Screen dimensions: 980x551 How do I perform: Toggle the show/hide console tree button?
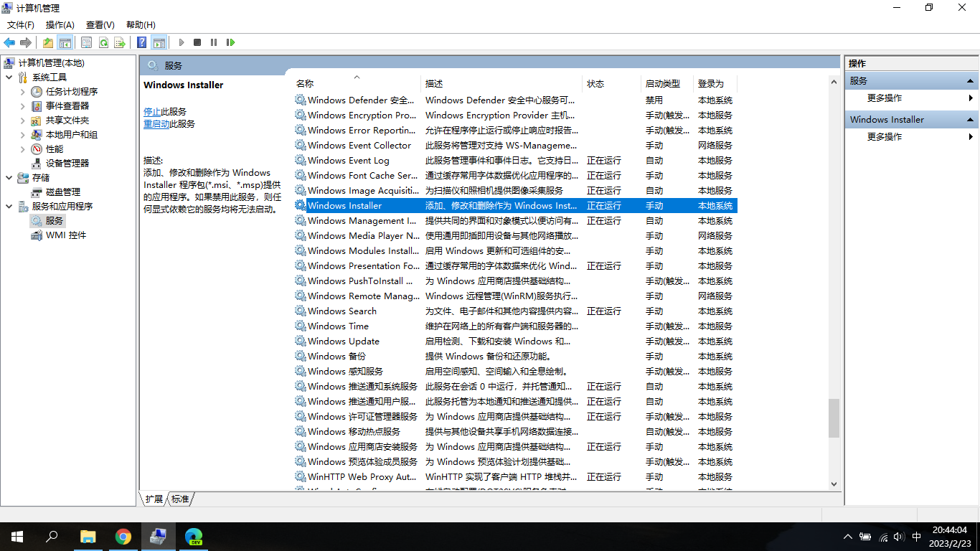pos(65,42)
